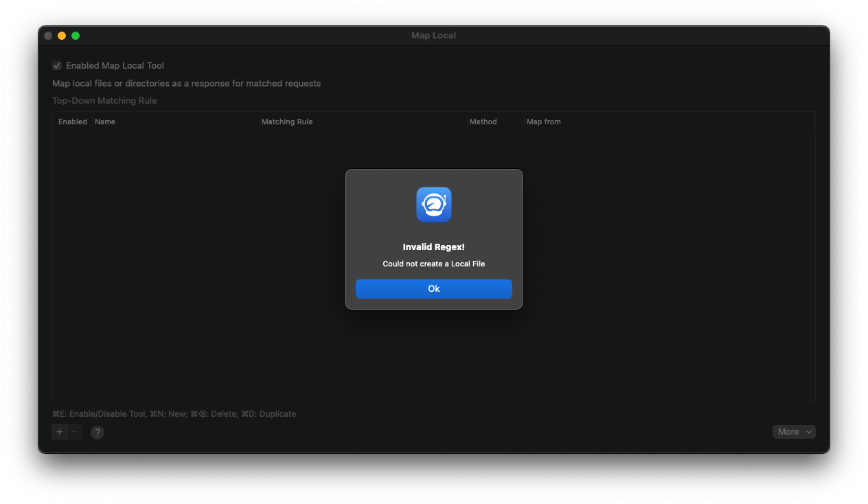
Task: Sort by the Name column header
Action: (176, 122)
